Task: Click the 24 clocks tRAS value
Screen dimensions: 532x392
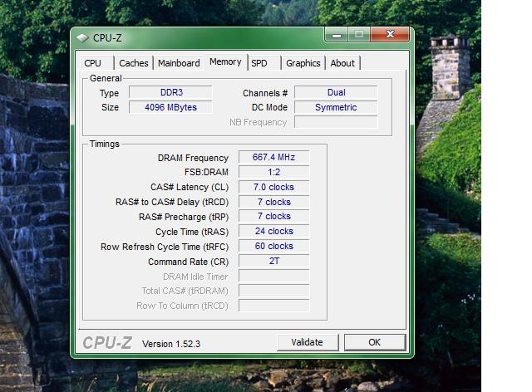Action: [x=273, y=231]
